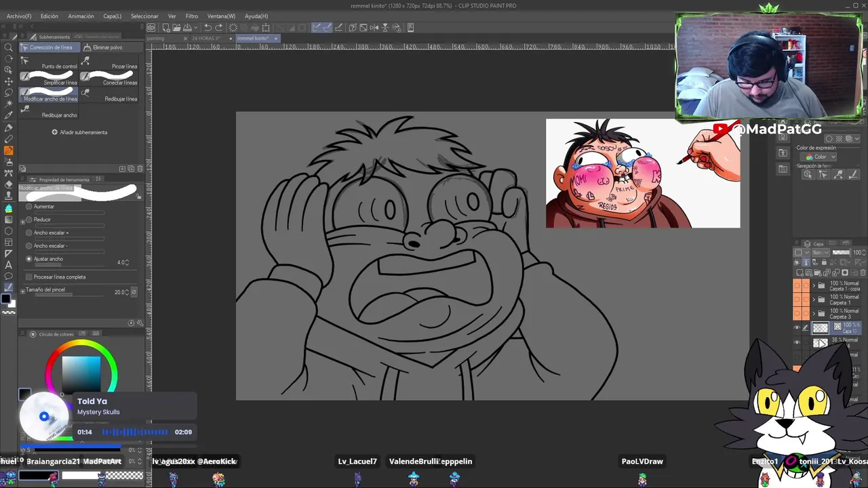Select the Redibujar ancho subtool
868x488 pixels.
coord(50,111)
